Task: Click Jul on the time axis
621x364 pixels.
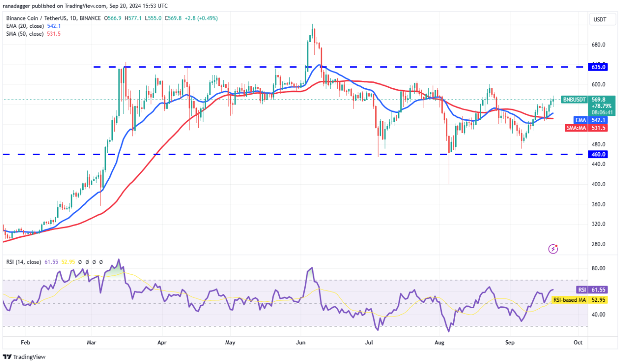Action: coord(370,343)
